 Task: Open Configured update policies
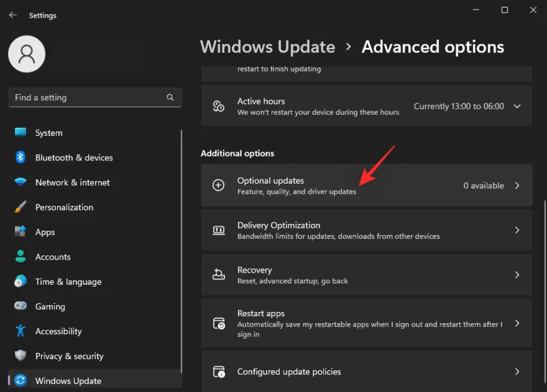coord(366,372)
